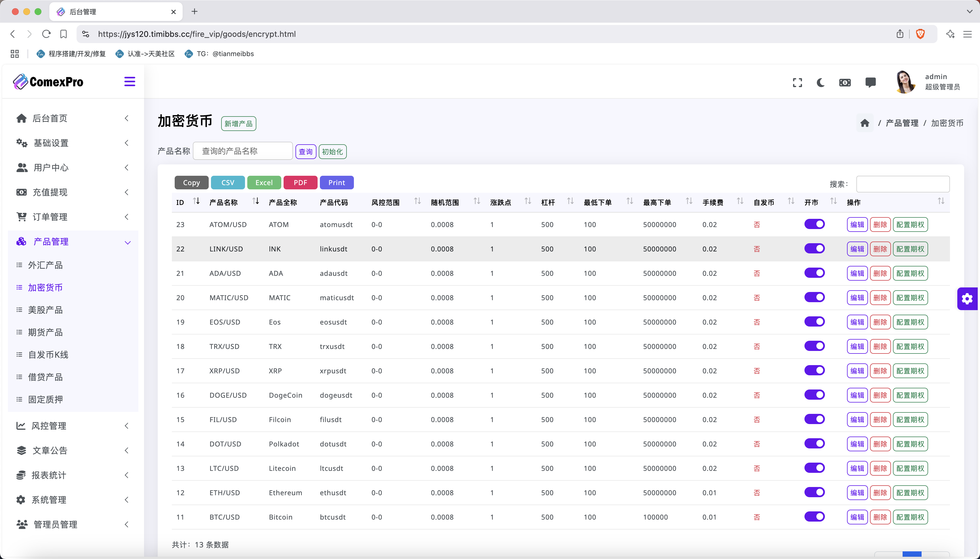The height and width of the screenshot is (559, 980).
Task: Click the home icon in breadcrumb
Action: (865, 123)
